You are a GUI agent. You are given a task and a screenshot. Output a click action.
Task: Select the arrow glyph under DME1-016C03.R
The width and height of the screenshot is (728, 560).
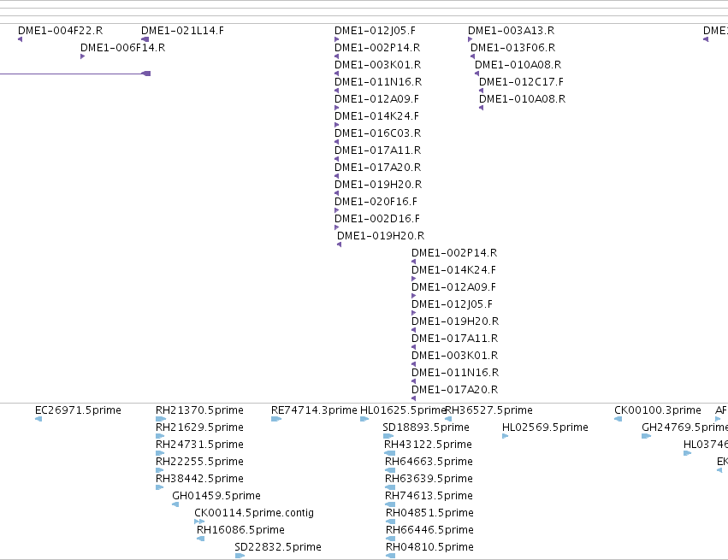[336, 142]
